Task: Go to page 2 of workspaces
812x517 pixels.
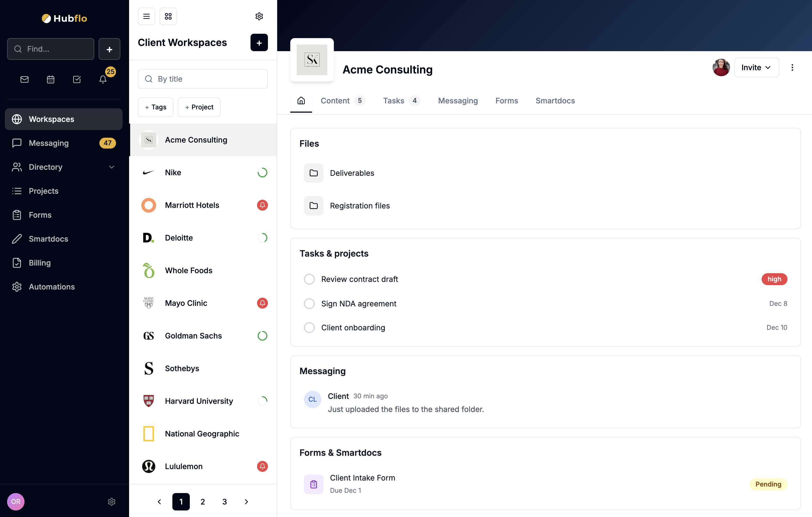Action: (x=203, y=501)
